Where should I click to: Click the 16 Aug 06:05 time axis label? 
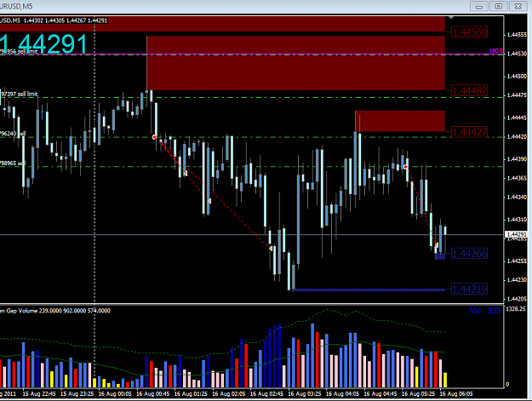[x=456, y=394]
